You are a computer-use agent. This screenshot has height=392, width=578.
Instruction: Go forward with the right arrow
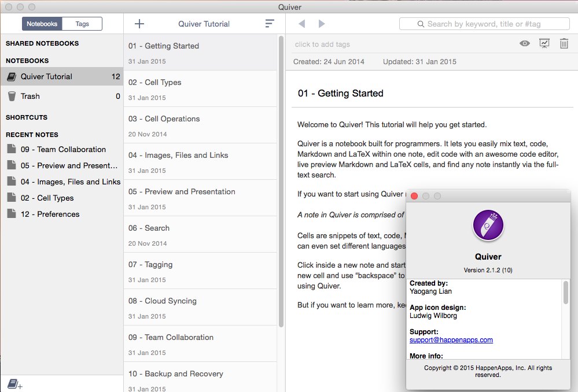click(x=322, y=24)
